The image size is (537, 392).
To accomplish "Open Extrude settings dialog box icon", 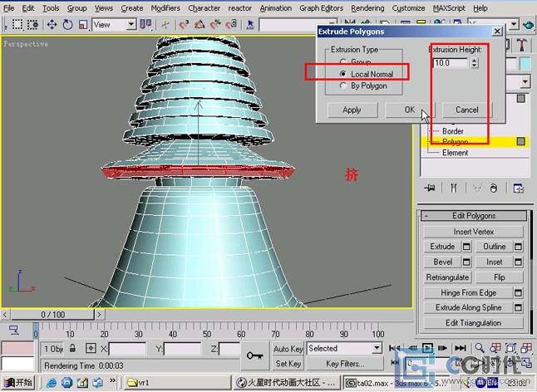I will [x=466, y=247].
